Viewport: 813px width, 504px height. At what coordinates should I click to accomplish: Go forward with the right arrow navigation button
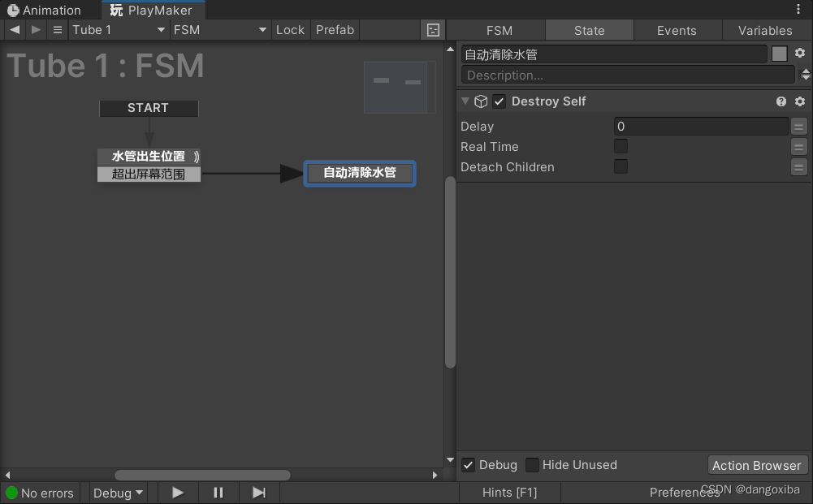coord(36,30)
